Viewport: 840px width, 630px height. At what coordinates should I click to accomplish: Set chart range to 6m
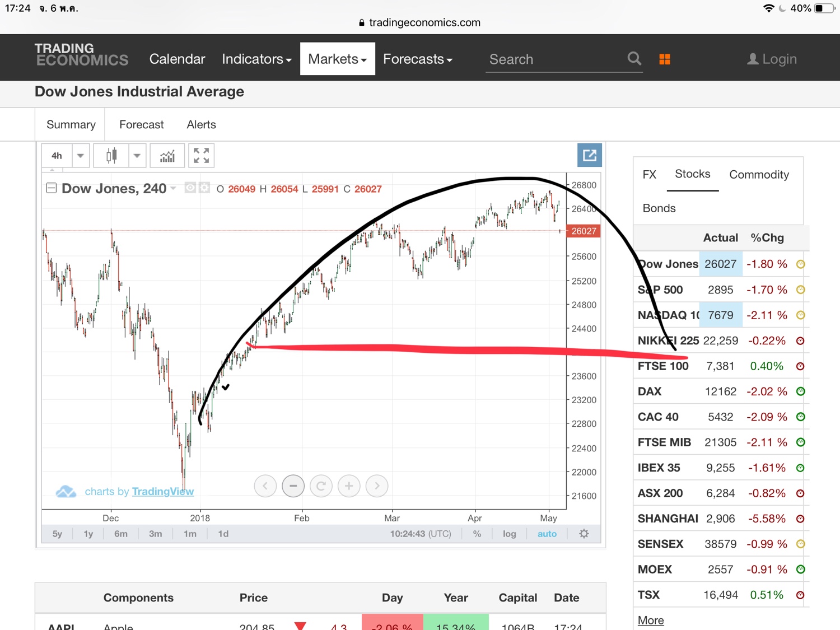(x=121, y=534)
